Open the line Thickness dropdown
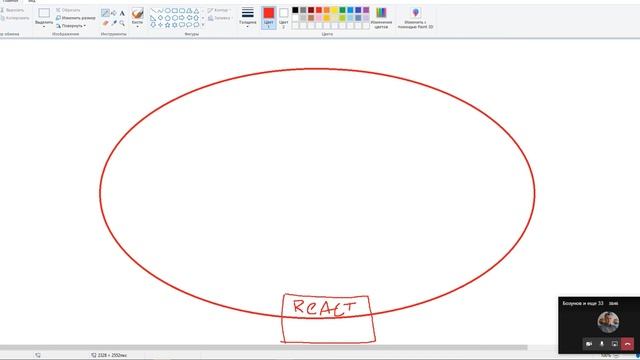Viewport: 640px width, 360px height. coord(248,17)
